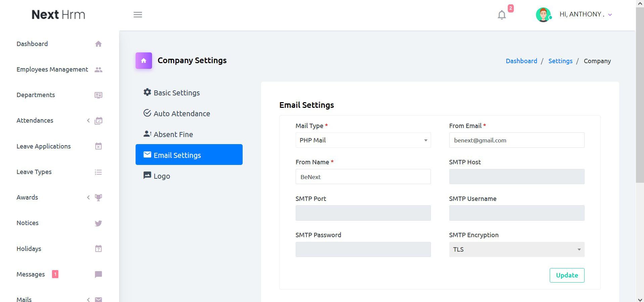The width and height of the screenshot is (644, 302).
Task: Toggle the hamburger sidebar menu icon
Action: point(138,15)
